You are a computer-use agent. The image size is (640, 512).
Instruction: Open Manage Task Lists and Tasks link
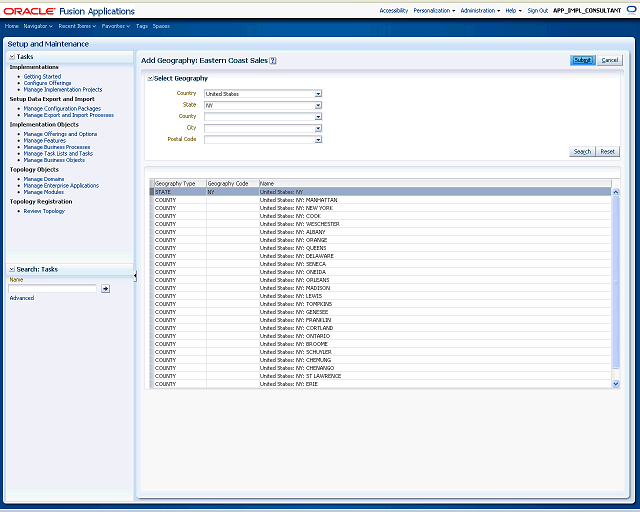pos(58,154)
